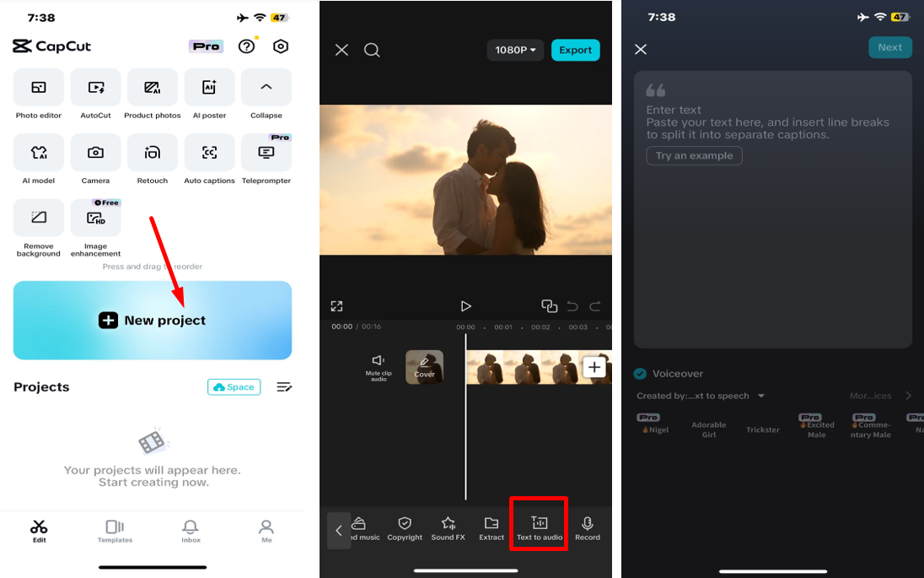Switch to the Me tab

266,531
